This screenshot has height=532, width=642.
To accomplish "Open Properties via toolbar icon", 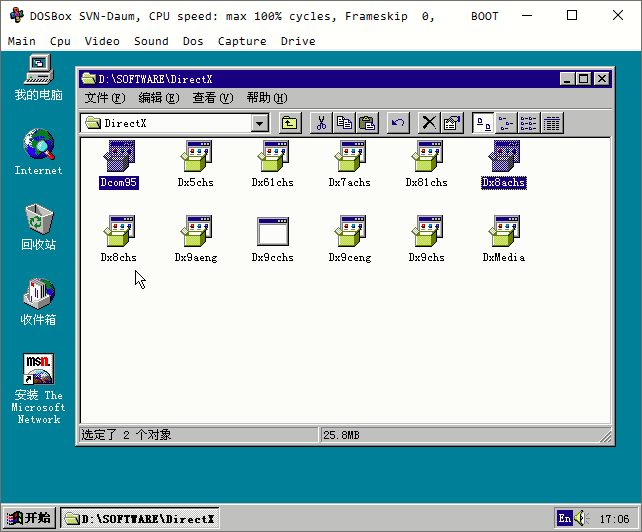I will coord(452,123).
